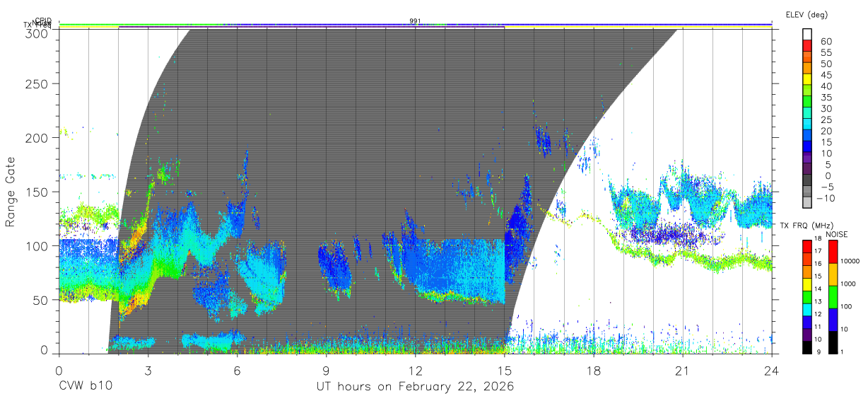Select the black NOISE swatch between 10 and 1

point(835,342)
